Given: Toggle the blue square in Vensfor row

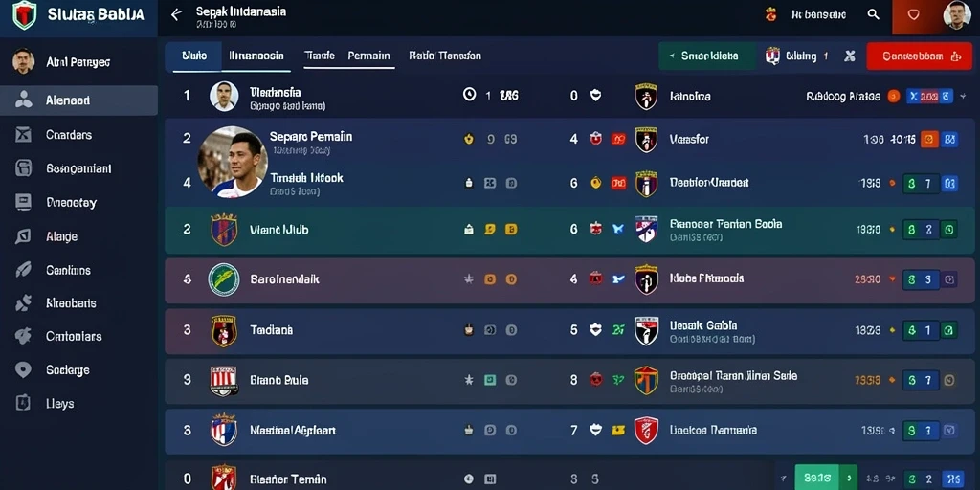Looking at the screenshot, I should [948, 140].
